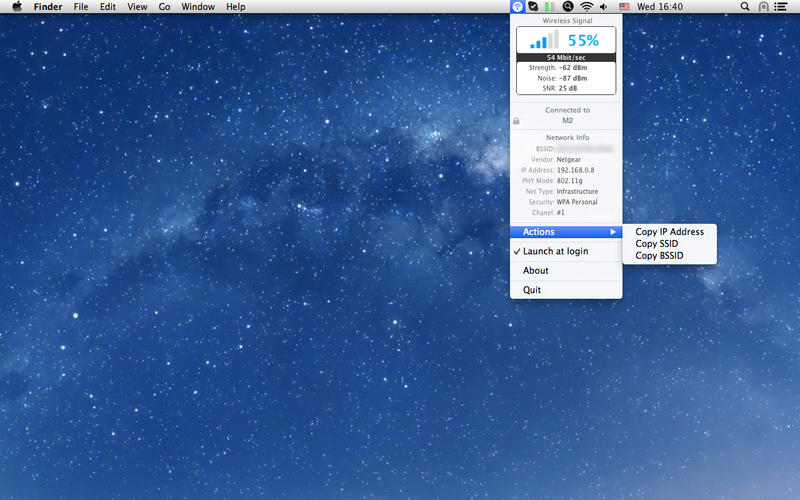
Task: Click the date and time clock
Action: click(660, 7)
